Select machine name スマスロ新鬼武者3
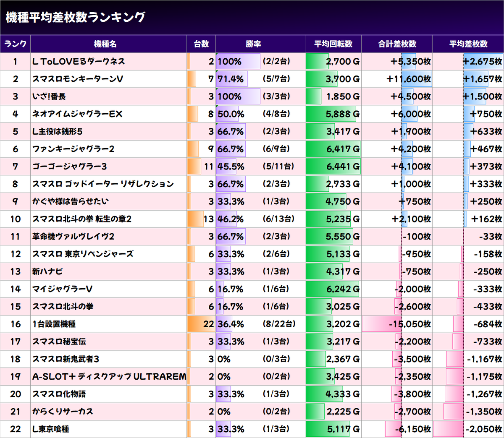This screenshot has height=438, width=504. (66, 359)
